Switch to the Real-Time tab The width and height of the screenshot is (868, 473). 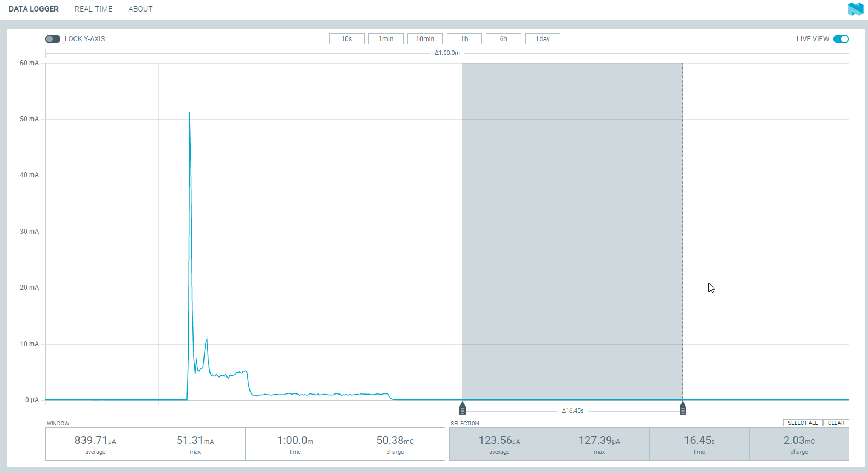(94, 9)
